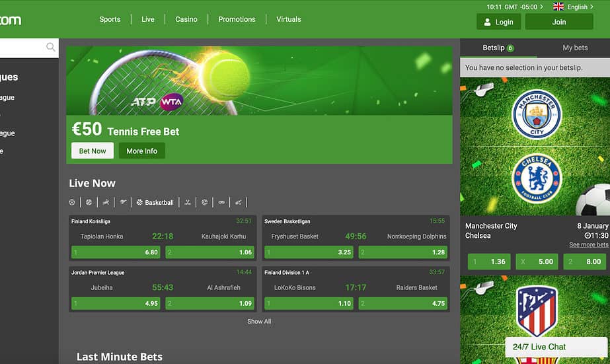This screenshot has width=610, height=364.
Task: Click the Last Minute Bets heading
Action: 120,357
